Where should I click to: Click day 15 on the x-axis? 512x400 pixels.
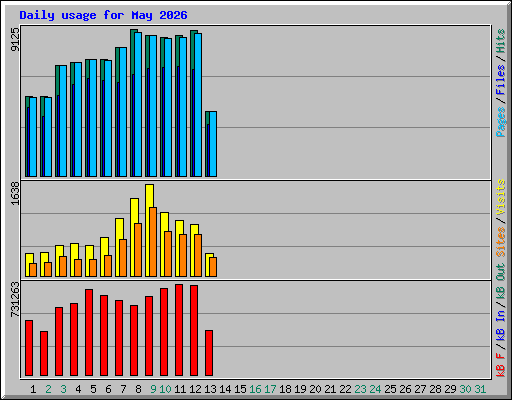point(240,389)
